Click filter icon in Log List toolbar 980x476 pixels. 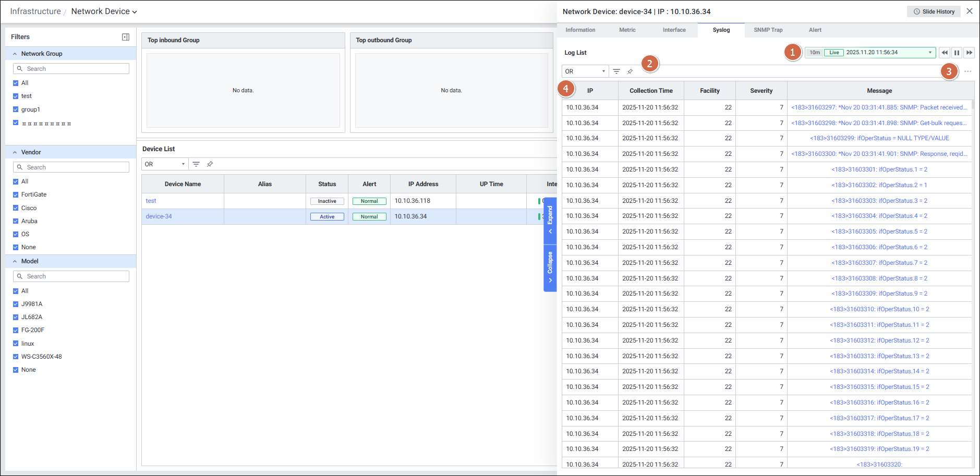[616, 71]
